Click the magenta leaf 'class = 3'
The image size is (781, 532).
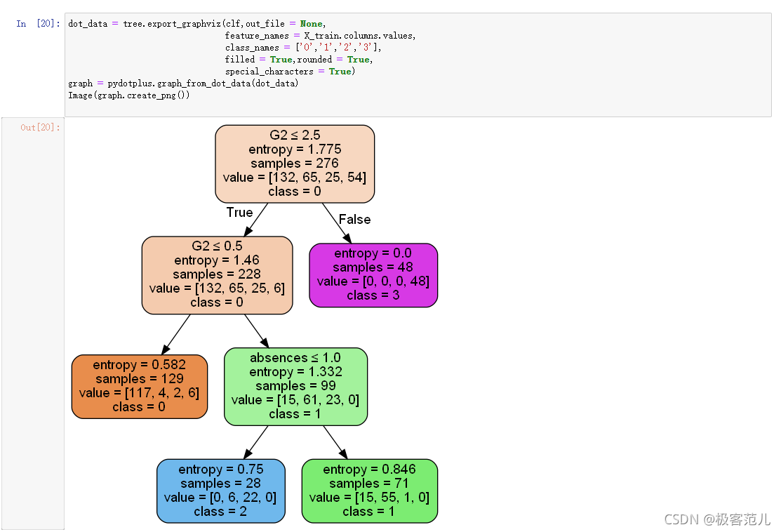click(x=373, y=275)
